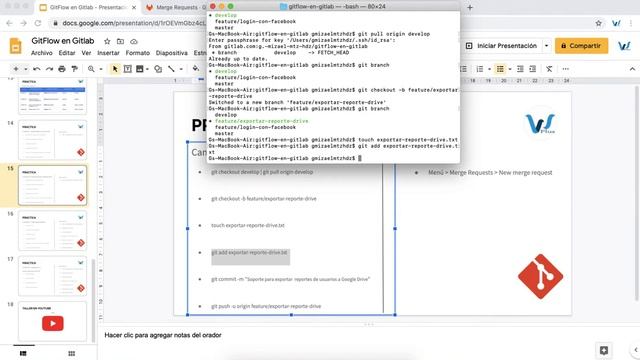
Task: Expand the insert image dropdown arrow
Action: click(147, 69)
